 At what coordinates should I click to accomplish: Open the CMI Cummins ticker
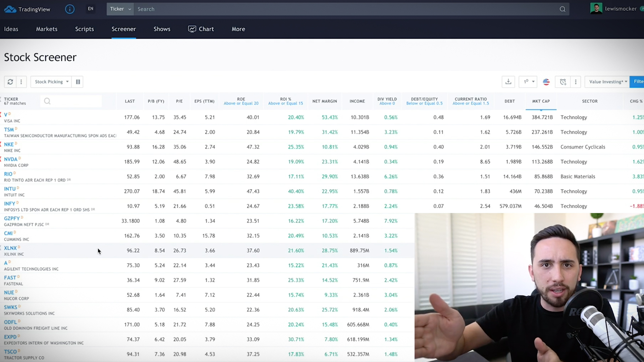pyautogui.click(x=8, y=233)
